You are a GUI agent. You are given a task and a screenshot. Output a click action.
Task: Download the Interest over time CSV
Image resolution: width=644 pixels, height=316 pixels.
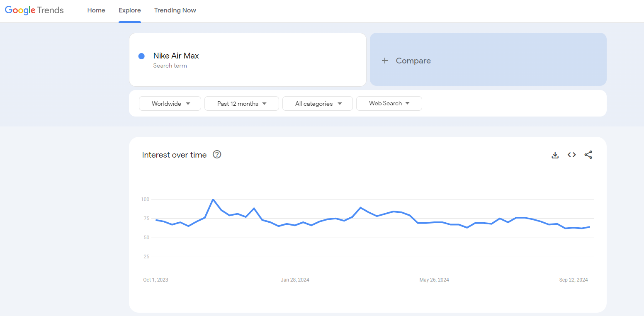click(x=555, y=155)
